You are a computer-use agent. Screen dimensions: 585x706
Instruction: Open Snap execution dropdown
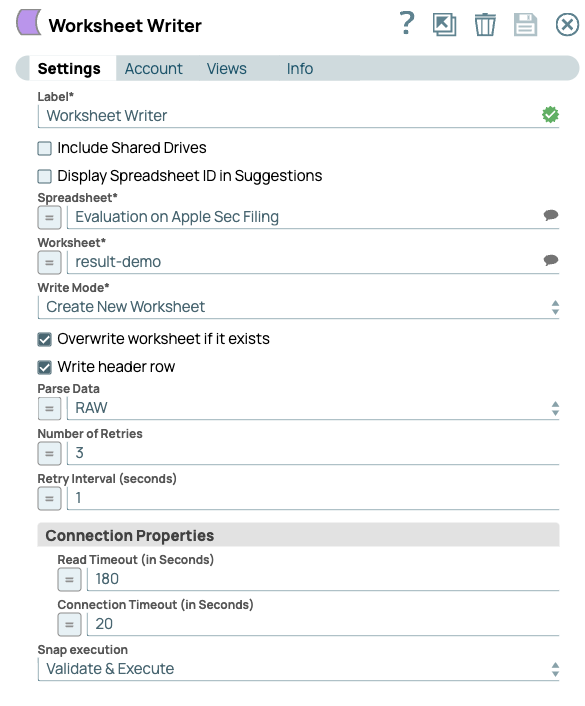299,669
